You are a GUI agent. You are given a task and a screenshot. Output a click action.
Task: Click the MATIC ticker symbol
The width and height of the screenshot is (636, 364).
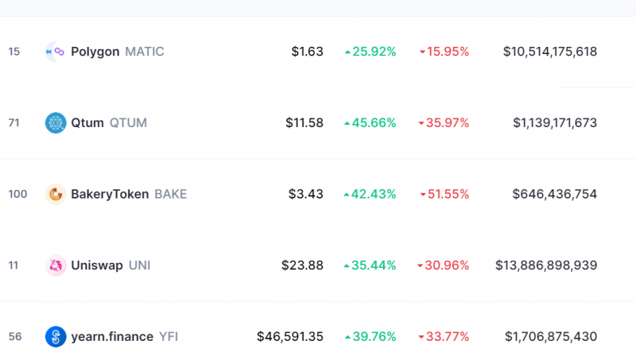point(145,52)
